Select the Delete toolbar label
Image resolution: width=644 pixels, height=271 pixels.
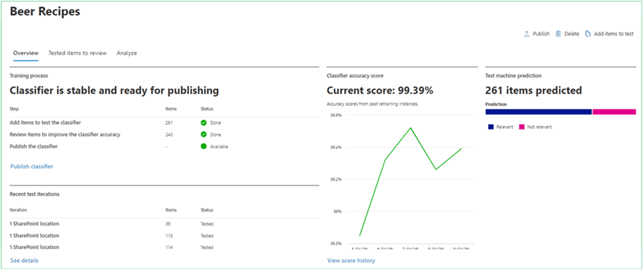point(571,34)
